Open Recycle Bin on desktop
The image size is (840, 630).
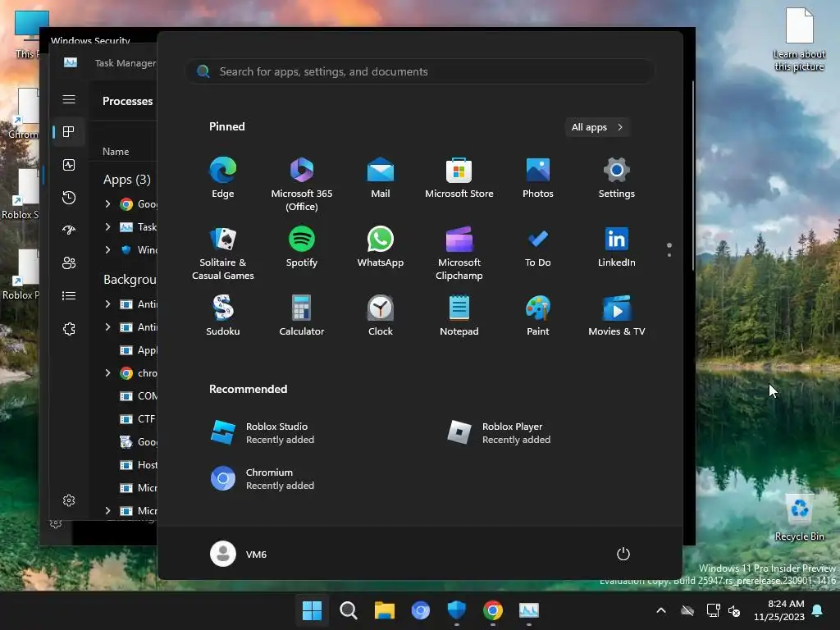799,518
